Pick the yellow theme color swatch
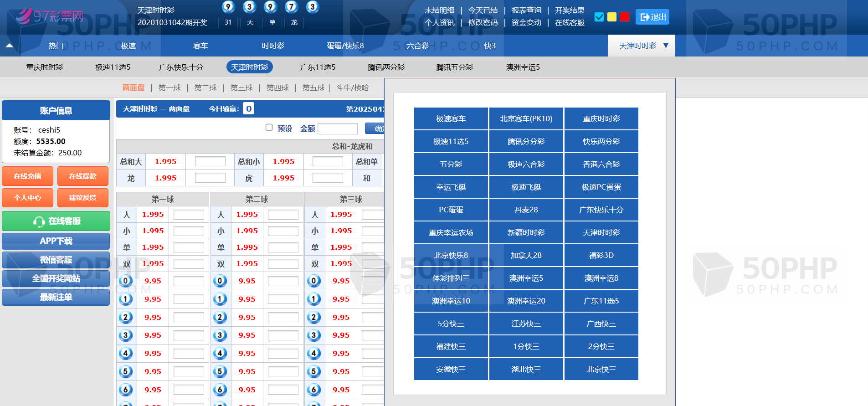Screen dimensions: 868x406 612,17
